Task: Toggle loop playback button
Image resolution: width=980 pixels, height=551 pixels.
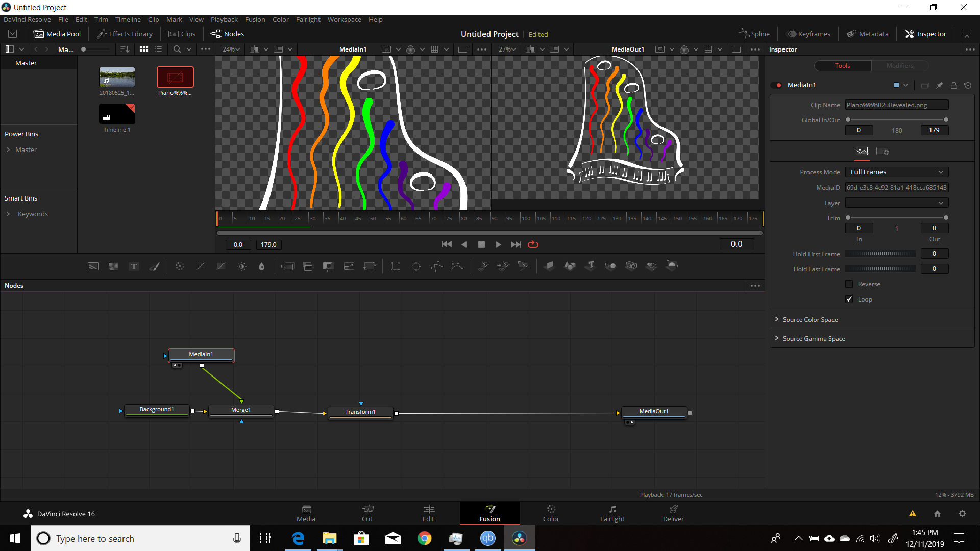Action: click(533, 244)
